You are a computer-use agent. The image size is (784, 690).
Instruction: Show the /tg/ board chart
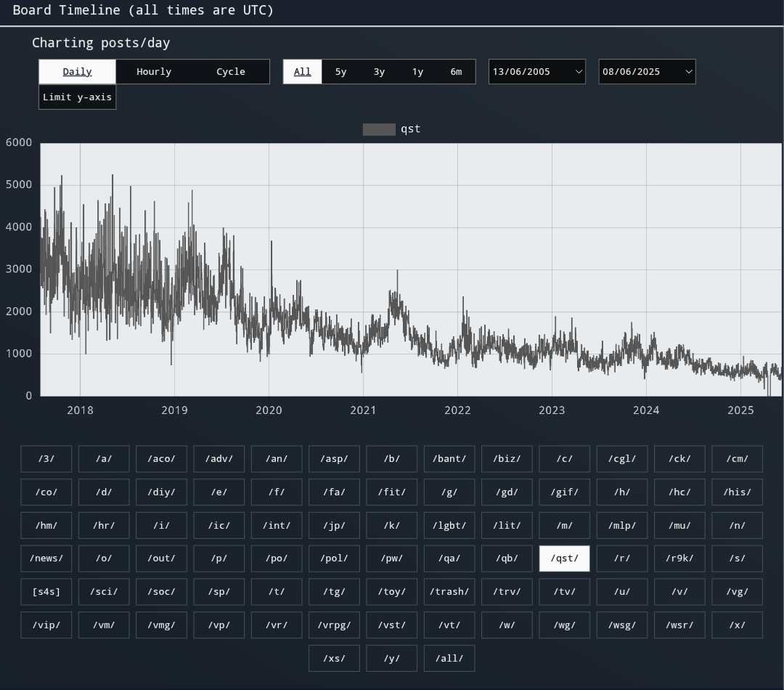334,592
